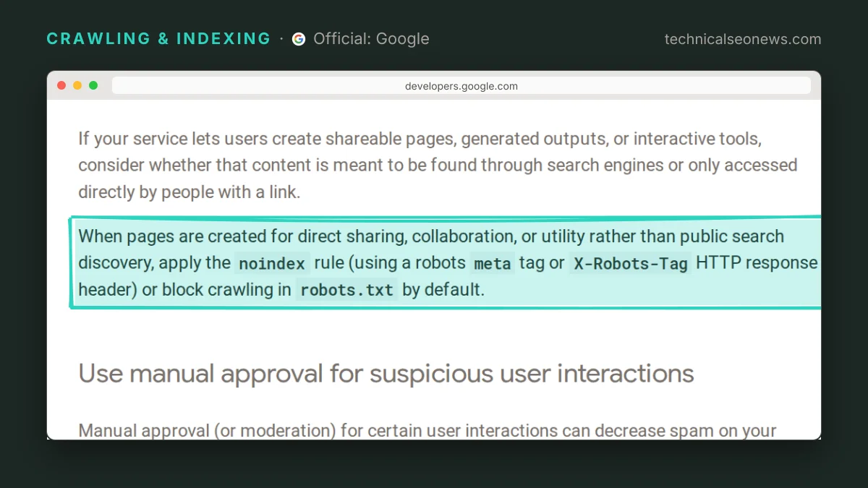This screenshot has width=868, height=488.
Task: Click the green maximize window dot
Action: [93, 85]
